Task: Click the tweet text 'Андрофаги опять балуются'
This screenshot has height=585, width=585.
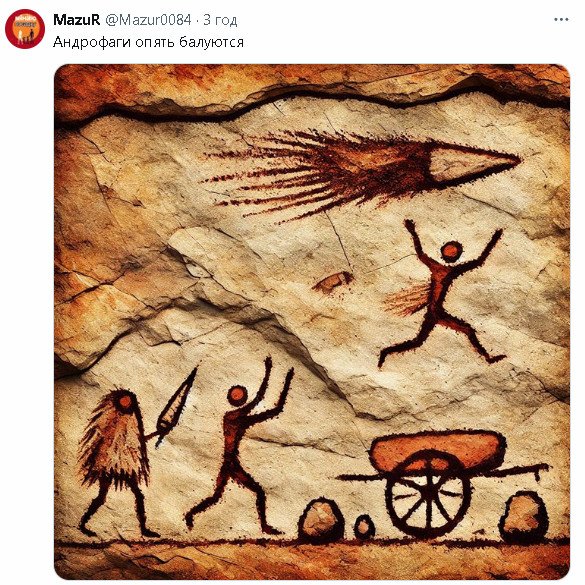Action: pos(148,42)
